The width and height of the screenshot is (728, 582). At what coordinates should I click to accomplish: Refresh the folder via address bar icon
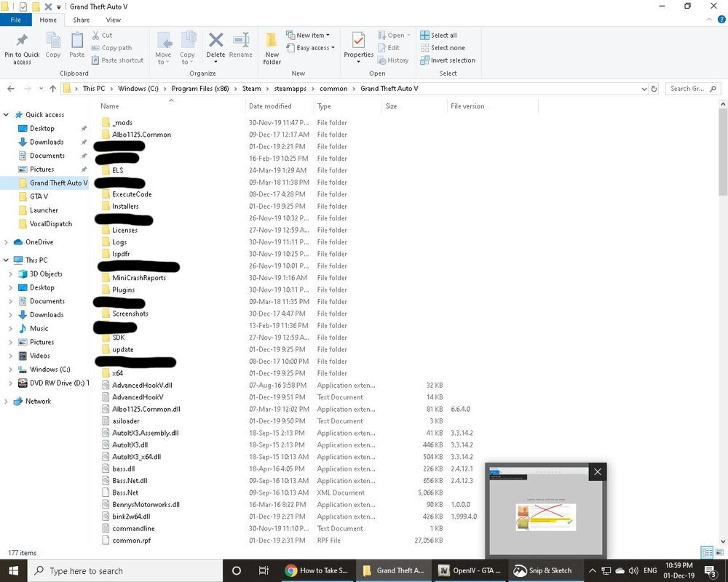[654, 89]
